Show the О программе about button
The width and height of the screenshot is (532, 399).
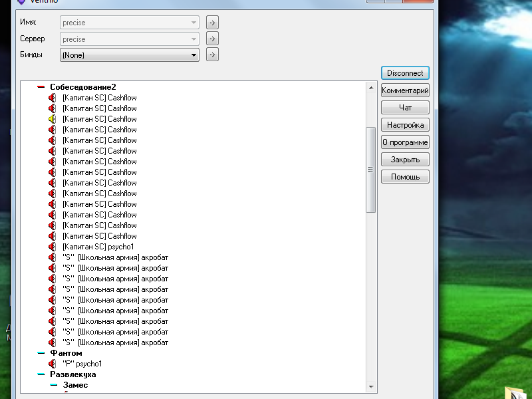(x=405, y=142)
